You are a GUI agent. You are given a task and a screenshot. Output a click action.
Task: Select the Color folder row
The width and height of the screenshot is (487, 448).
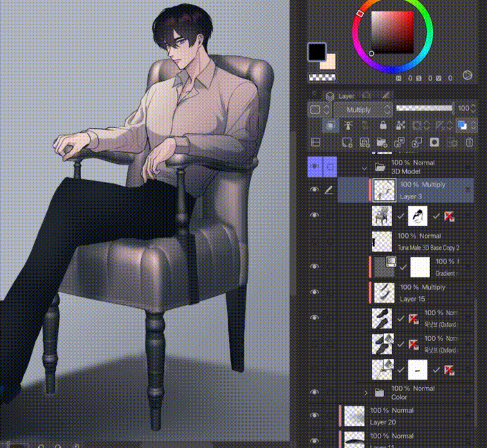(405, 393)
